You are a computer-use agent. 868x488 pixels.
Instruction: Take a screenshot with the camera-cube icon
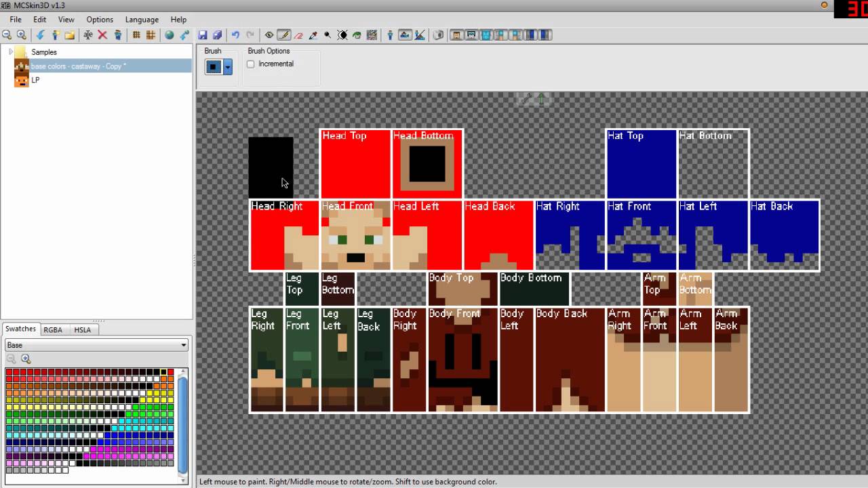tap(438, 35)
